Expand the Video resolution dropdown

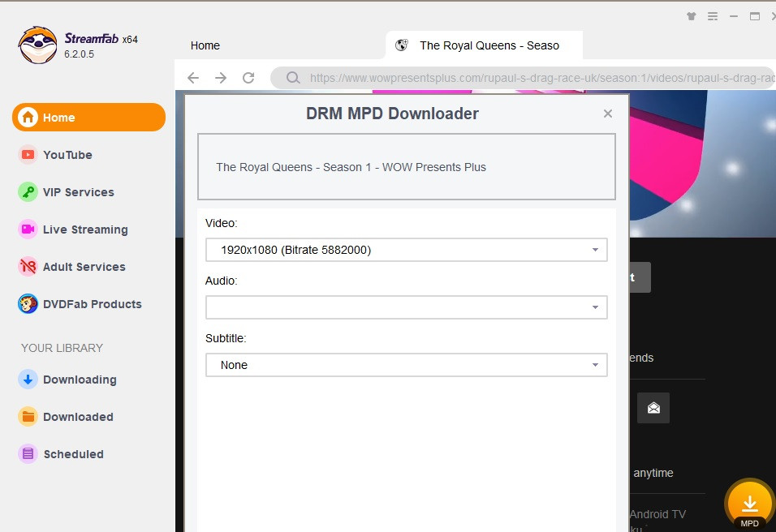(x=406, y=250)
